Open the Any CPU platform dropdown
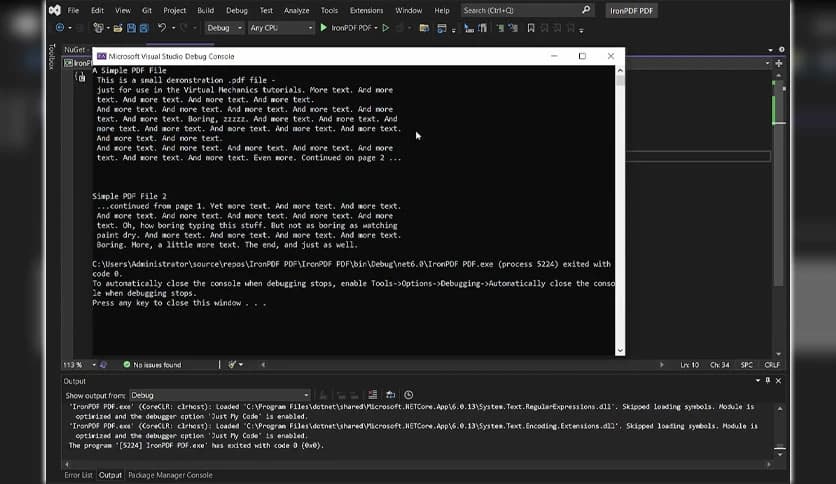 point(281,28)
